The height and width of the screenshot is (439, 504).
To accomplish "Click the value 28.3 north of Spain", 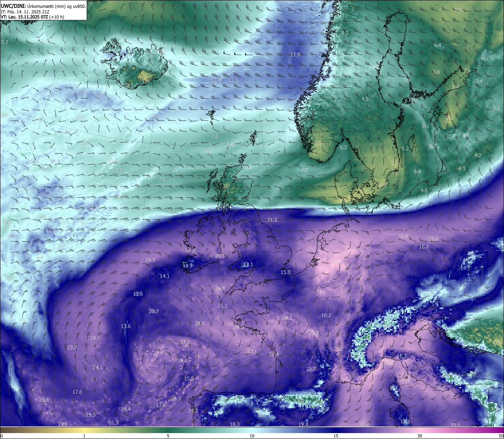I will [176, 398].
